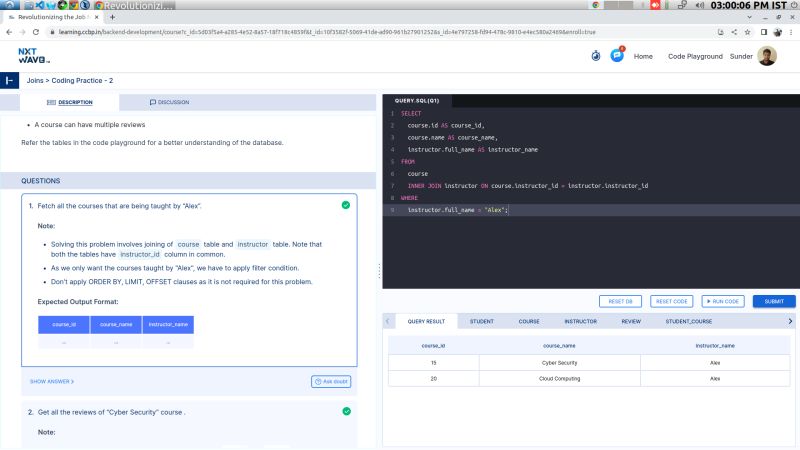Go to Home in the header
Screen dimensions: 800x450
point(643,56)
